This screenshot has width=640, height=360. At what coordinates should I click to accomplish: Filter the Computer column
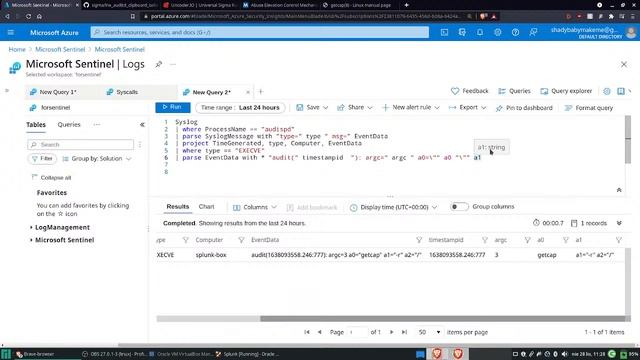tap(241, 240)
